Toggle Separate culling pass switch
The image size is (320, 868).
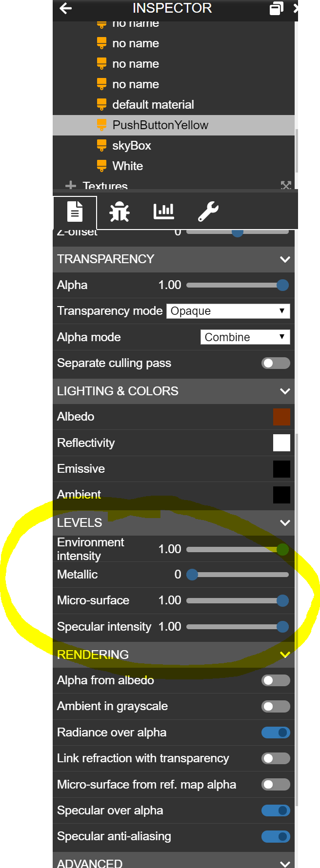tap(276, 363)
